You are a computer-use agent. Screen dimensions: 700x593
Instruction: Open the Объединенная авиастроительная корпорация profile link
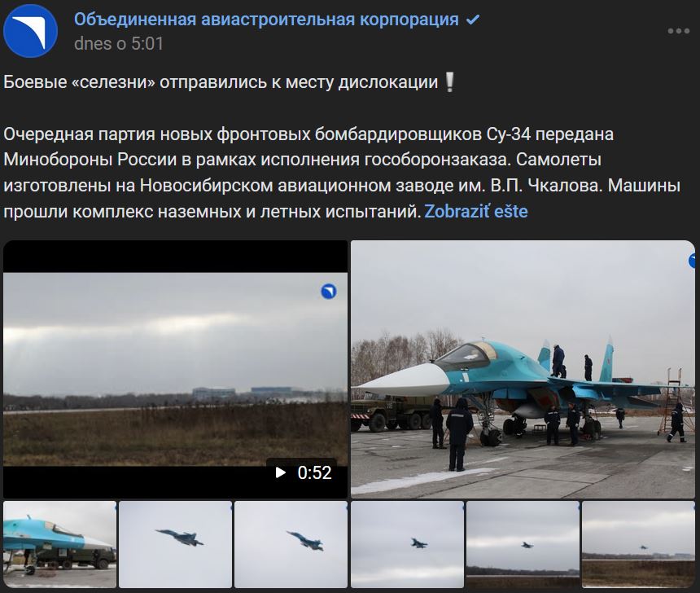tap(266, 20)
